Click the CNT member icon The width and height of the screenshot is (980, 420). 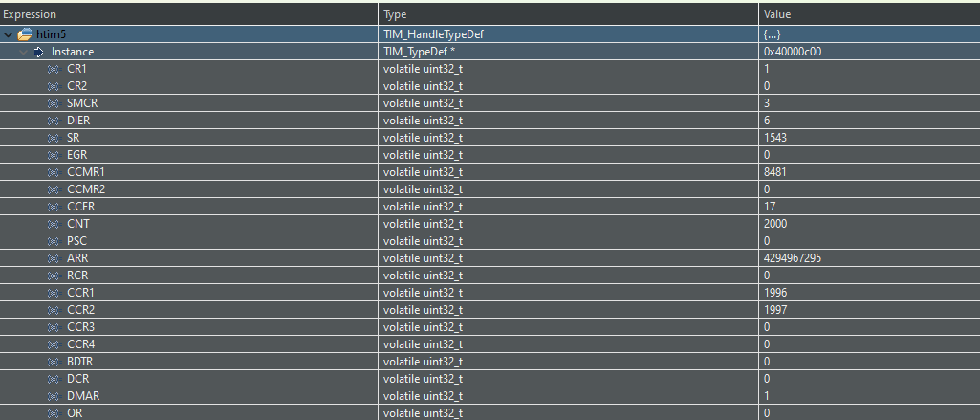(x=53, y=224)
